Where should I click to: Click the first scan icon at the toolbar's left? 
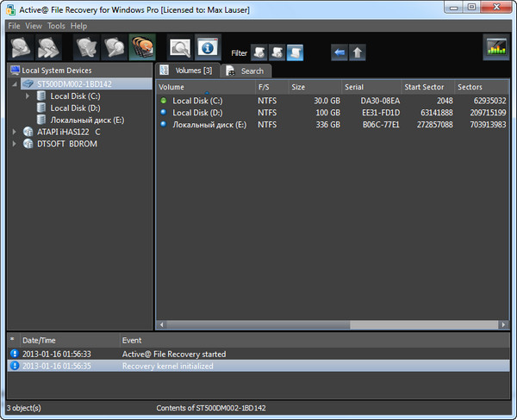(22, 48)
